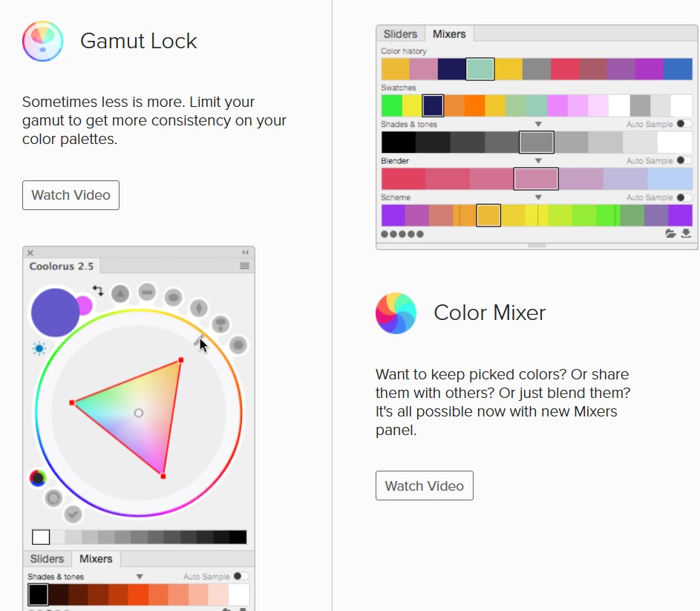
Task: Pick the dark navy swatch in Swatches row
Action: [x=433, y=105]
